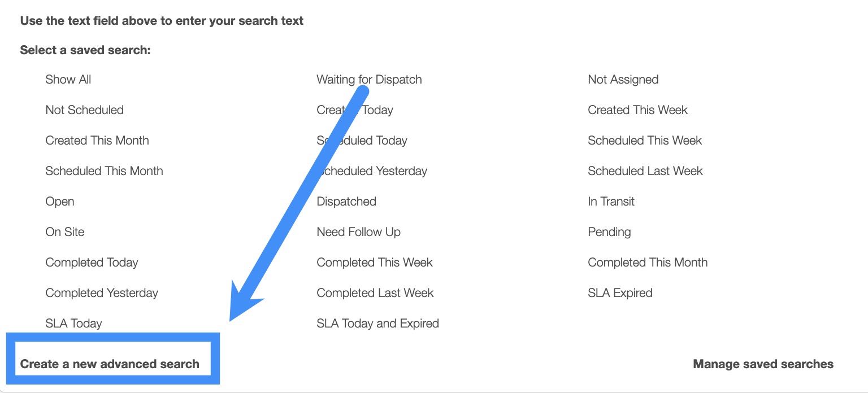Image resolution: width=868 pixels, height=393 pixels.
Task: Choose the Not Assigned saved search
Action: (x=623, y=80)
